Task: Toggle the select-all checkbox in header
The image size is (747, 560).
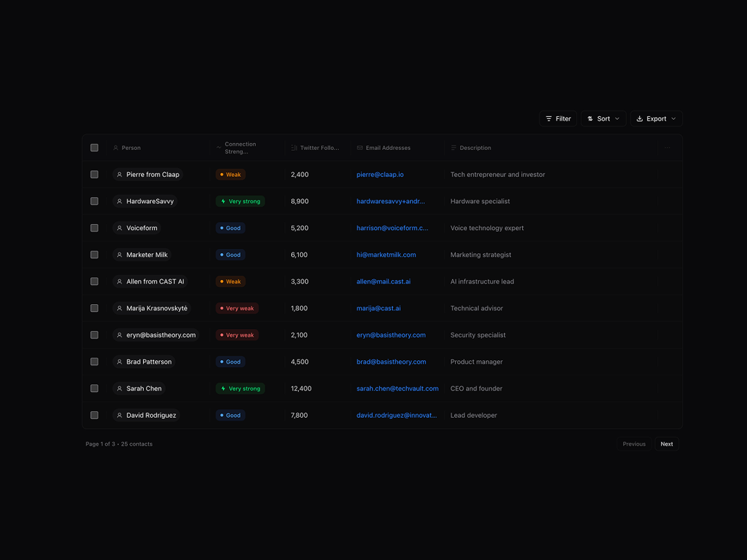Action: [x=94, y=148]
